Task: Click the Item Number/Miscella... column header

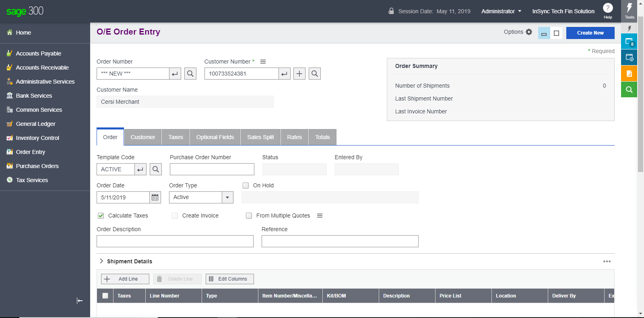Action: (x=290, y=295)
